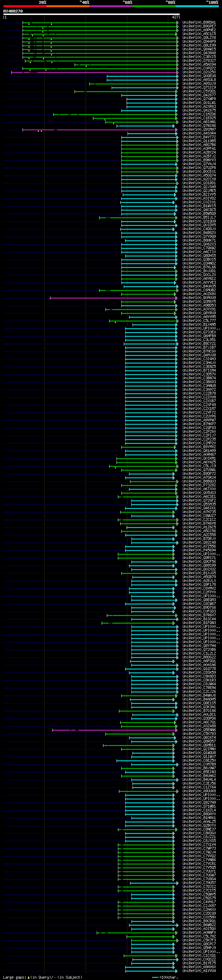Viewport: 222px width, 980px height.
Task: Select label UniRef100_B7R607
Action: 199,615
